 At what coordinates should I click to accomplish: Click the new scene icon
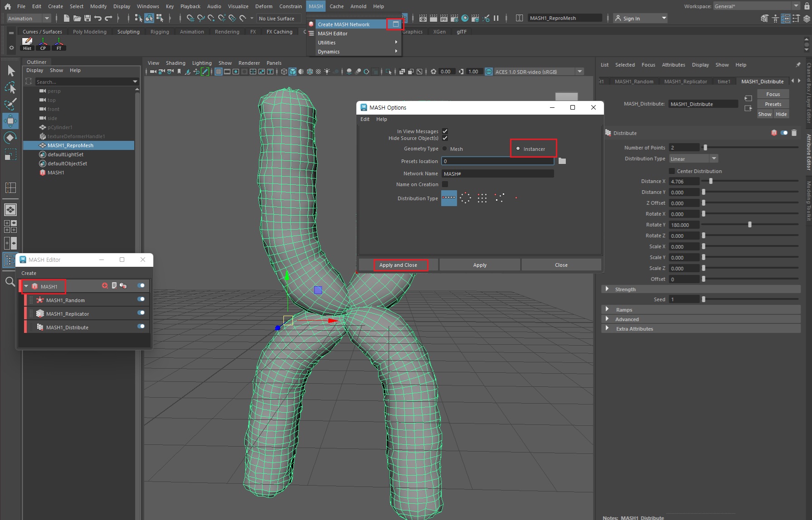coord(67,18)
